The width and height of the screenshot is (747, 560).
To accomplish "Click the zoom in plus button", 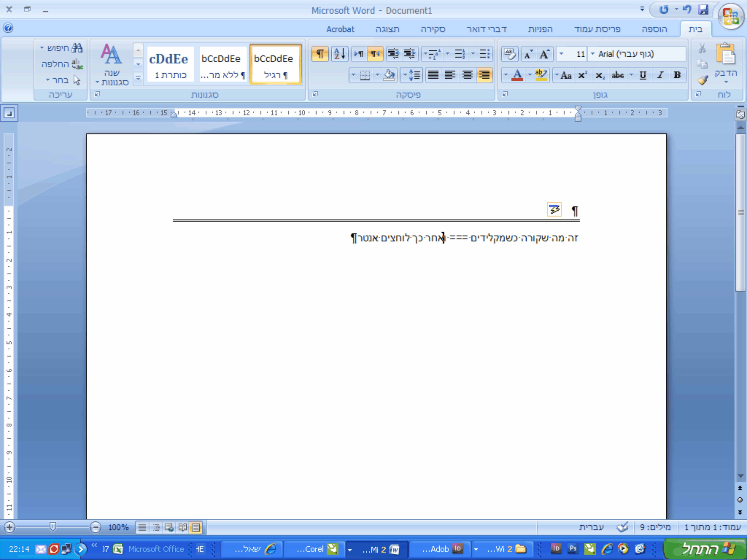I will point(9,527).
